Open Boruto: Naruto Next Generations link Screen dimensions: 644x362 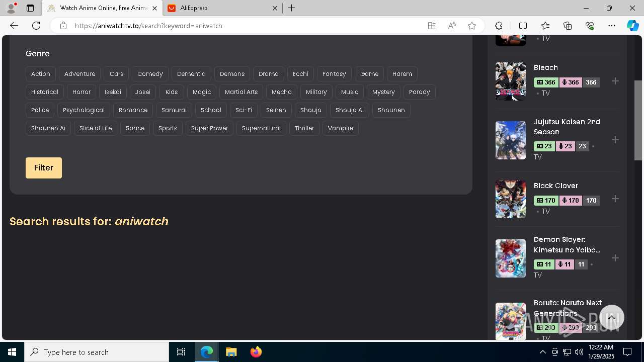pos(568,308)
